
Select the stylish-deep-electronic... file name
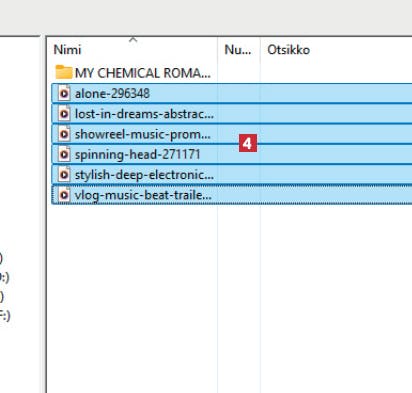coord(144,175)
